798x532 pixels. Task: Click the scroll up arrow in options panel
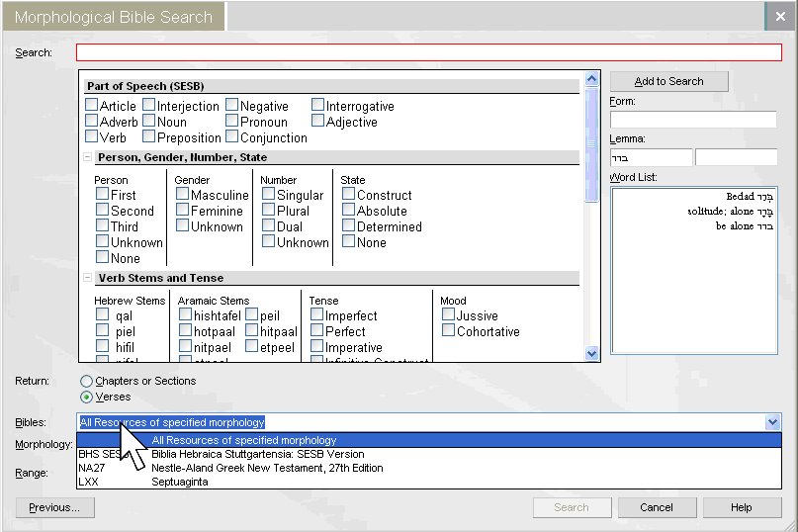(591, 79)
